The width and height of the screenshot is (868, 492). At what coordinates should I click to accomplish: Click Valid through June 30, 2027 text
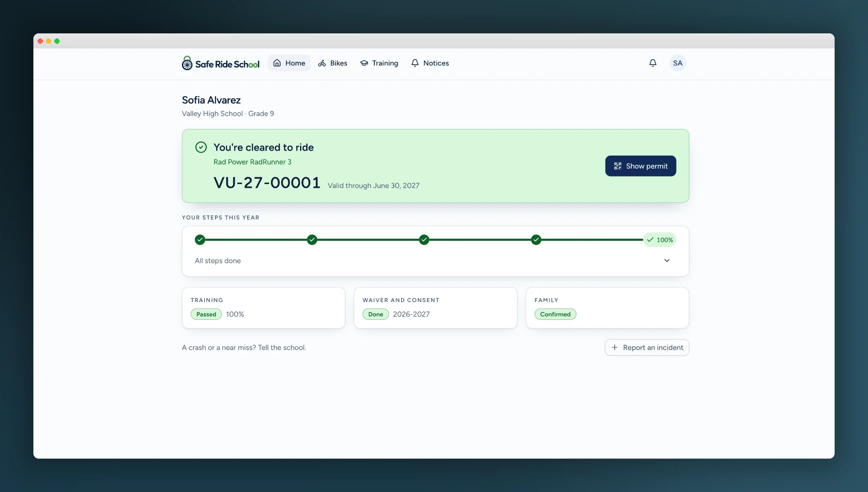373,186
